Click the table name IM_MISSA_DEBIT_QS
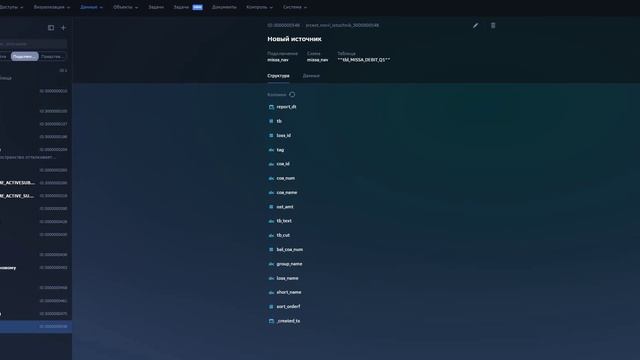Viewport: 640px width, 360px height. tap(364, 60)
